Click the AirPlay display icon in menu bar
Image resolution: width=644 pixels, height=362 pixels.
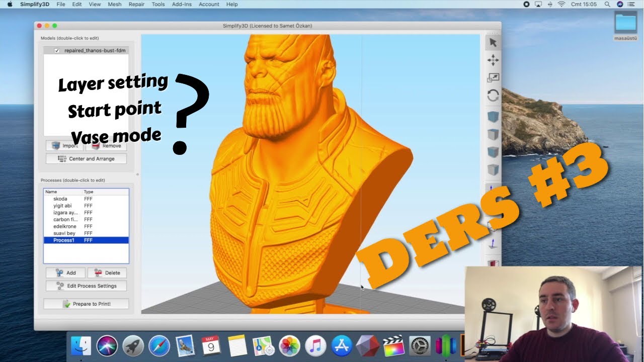[x=538, y=4]
